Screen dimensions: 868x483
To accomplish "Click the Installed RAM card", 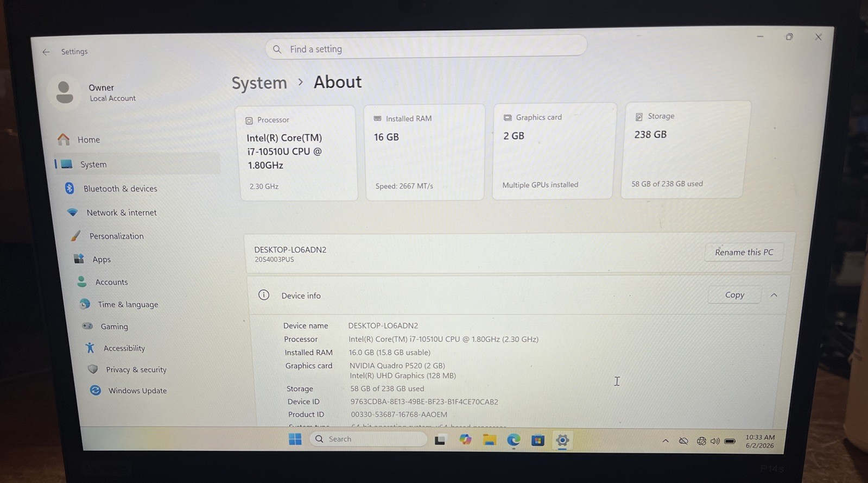I will pyautogui.click(x=424, y=152).
